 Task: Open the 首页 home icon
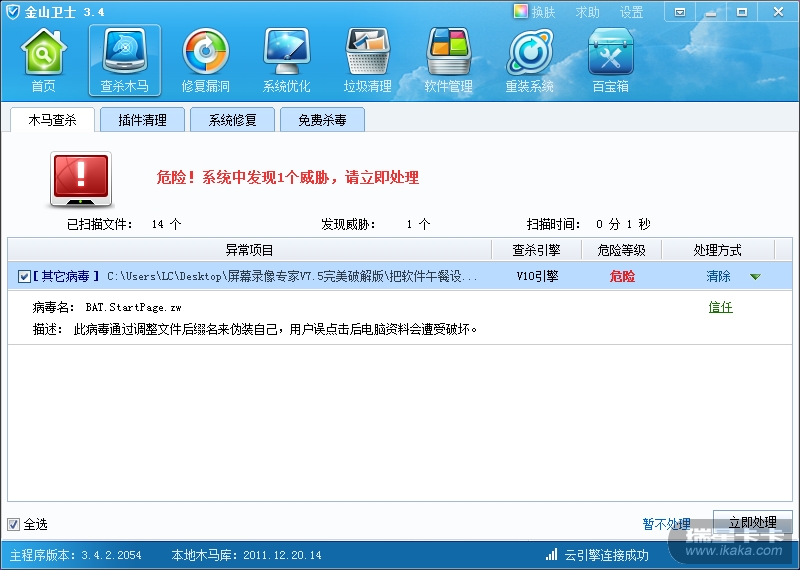[43, 60]
